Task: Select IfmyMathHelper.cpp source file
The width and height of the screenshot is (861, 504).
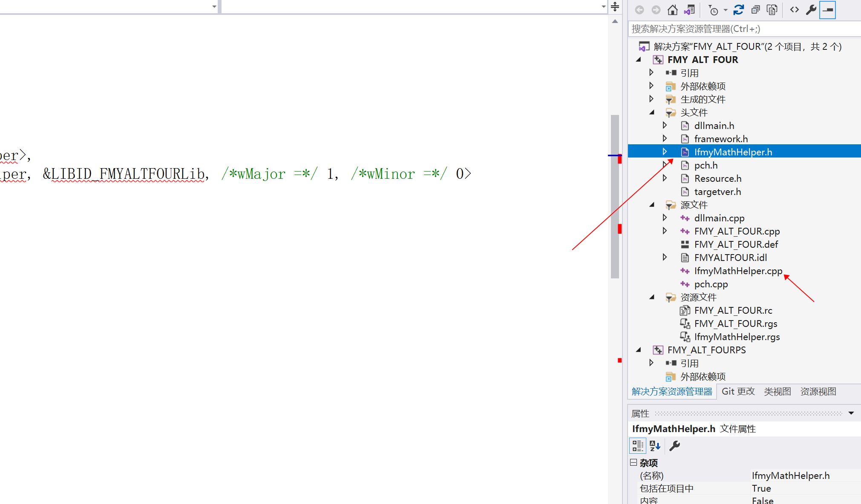Action: coord(738,271)
